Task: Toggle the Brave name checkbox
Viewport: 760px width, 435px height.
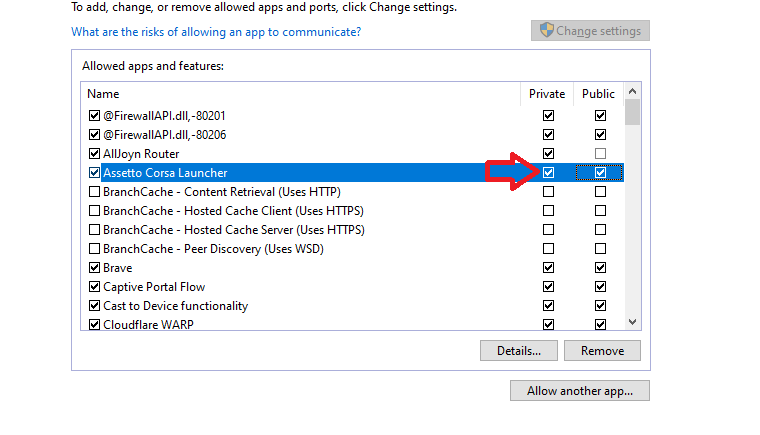Action: click(95, 268)
